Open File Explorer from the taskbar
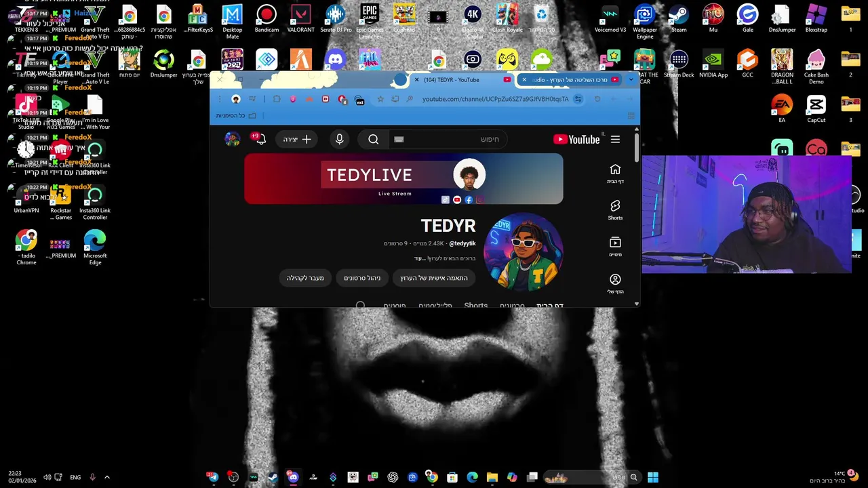868x488 pixels. point(492,478)
